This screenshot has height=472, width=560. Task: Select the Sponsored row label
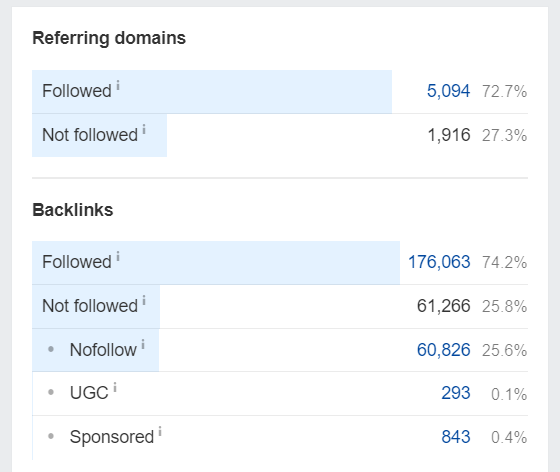(112, 437)
